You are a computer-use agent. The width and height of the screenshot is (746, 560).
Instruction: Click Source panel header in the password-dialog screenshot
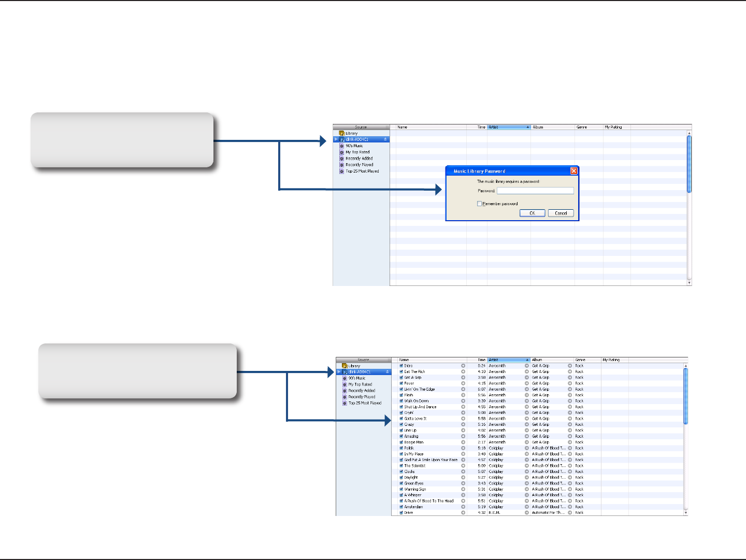361,127
